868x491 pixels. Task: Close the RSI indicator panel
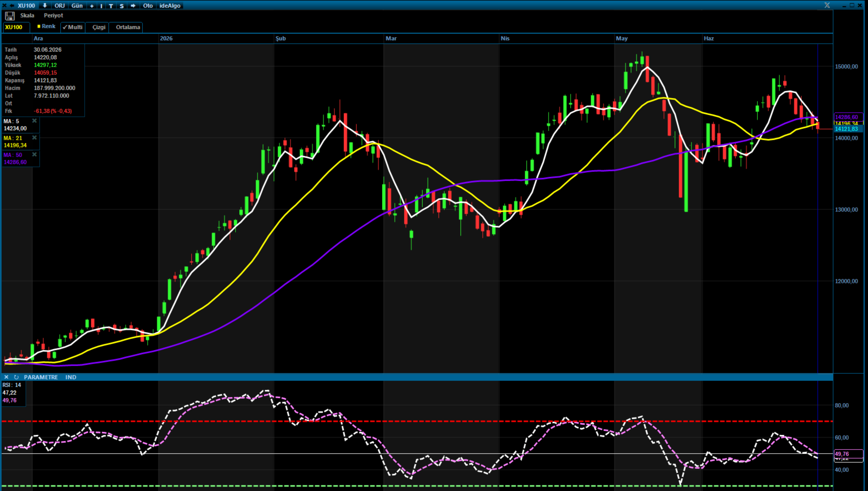pos(6,377)
